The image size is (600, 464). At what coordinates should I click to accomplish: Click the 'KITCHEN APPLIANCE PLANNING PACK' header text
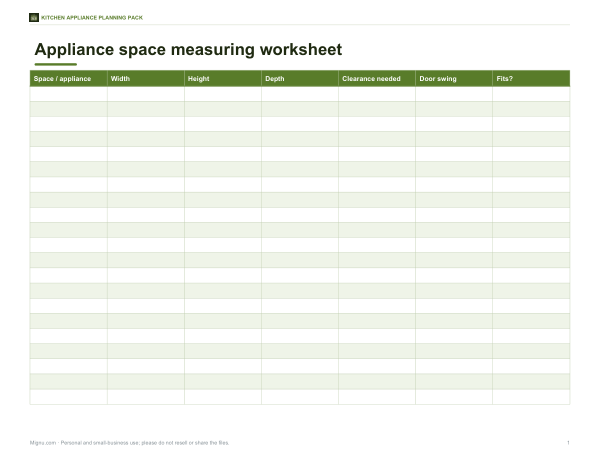click(x=92, y=18)
